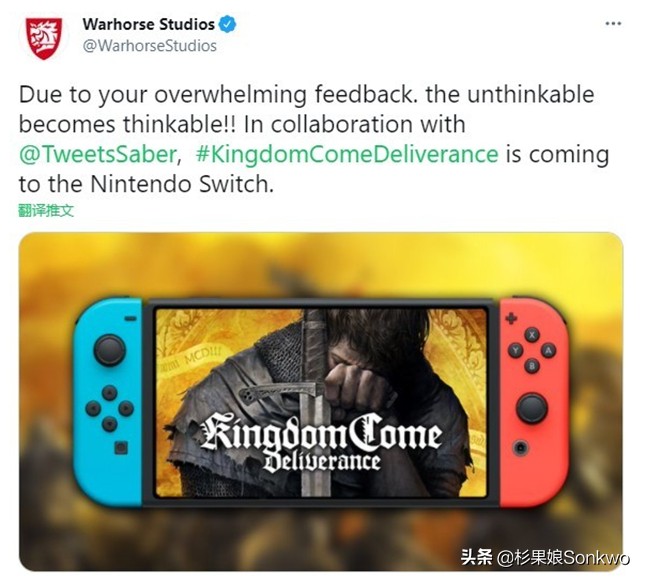Click the capture button on blue Joy-Con
Image resolution: width=645 pixels, height=581 pixels.
click(121, 448)
